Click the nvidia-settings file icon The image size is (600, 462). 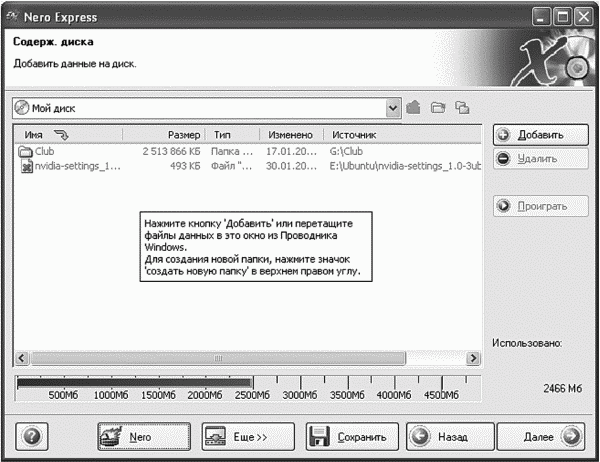26,166
